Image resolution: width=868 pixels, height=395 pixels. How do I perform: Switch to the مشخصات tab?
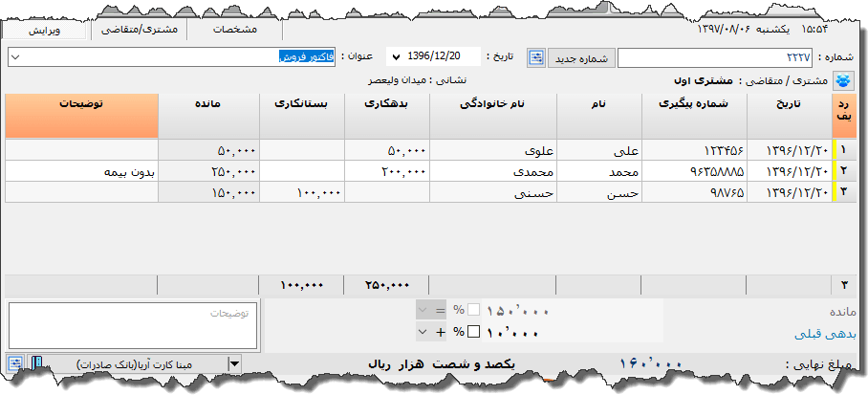235,30
